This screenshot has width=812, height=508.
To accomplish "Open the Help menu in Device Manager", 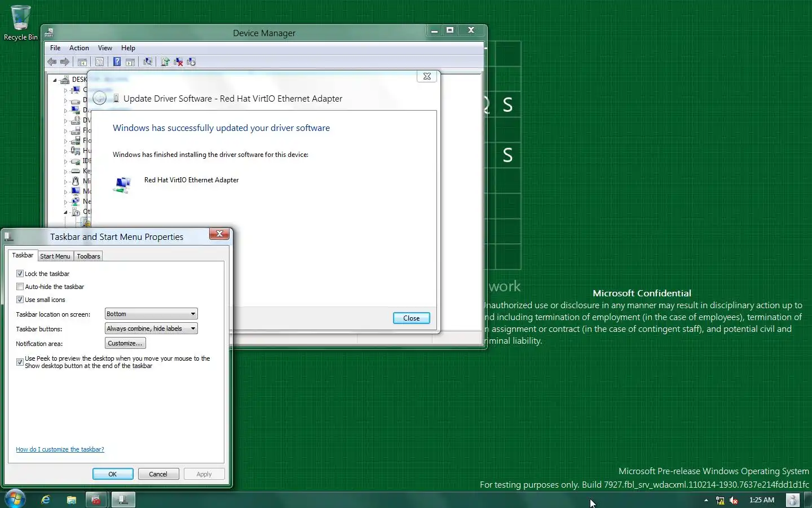I will click(128, 48).
